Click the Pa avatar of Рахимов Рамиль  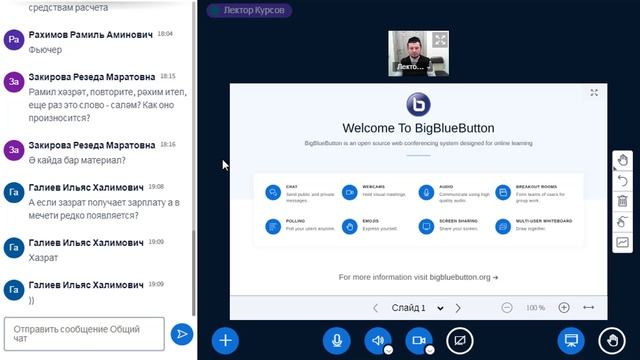pos(14,40)
